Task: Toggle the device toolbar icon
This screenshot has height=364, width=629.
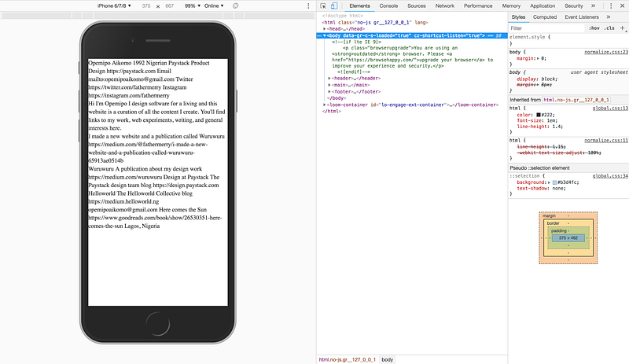Action: click(333, 6)
